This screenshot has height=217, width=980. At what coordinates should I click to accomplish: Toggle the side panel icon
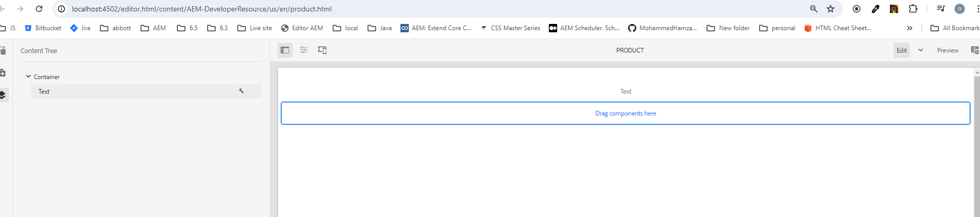(285, 50)
